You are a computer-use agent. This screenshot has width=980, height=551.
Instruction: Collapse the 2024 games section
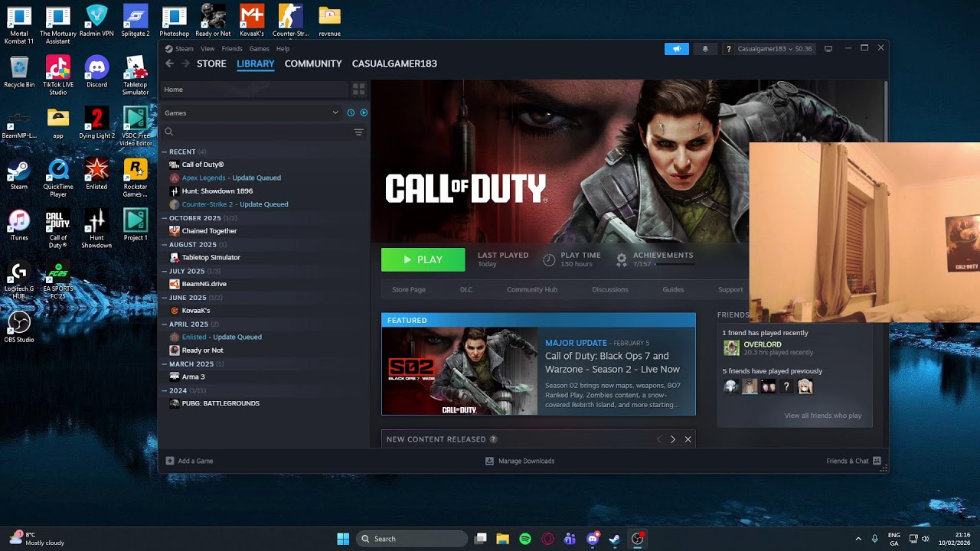[165, 390]
